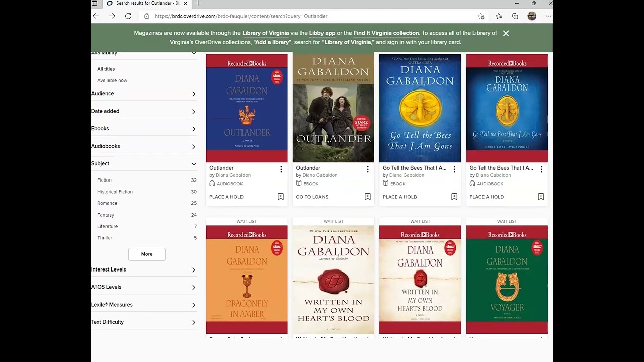Click the Tab actions menu icon
Screen dimensions: 644x362
(x=94, y=3)
